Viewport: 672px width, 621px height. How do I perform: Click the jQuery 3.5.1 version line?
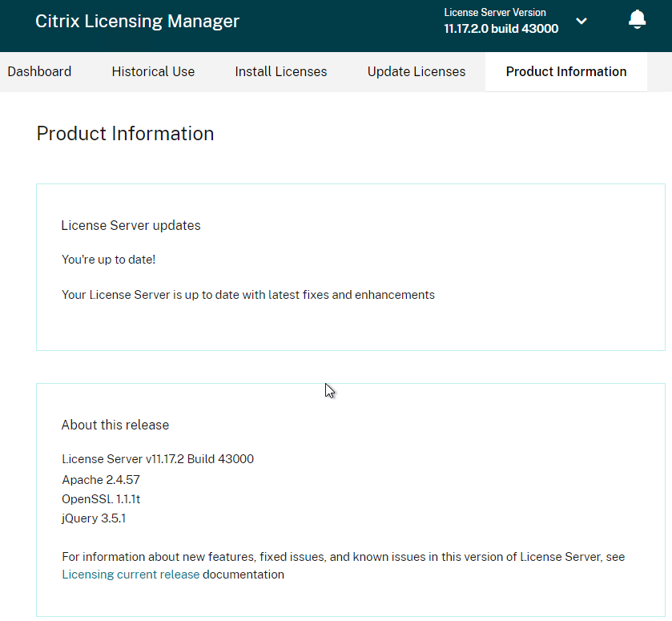(x=94, y=518)
